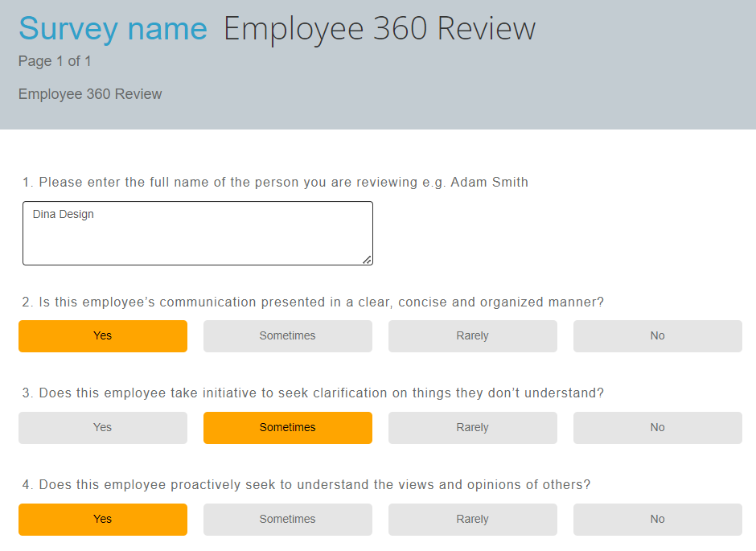The width and height of the screenshot is (756, 551).
Task: Click the selected "Sometimes" answer on question 3
Action: (287, 427)
